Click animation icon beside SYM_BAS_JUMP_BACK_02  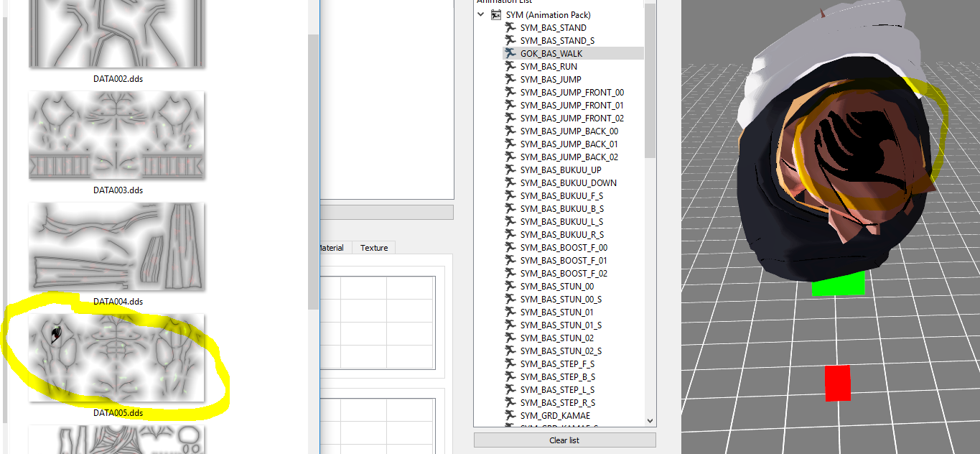[511, 157]
